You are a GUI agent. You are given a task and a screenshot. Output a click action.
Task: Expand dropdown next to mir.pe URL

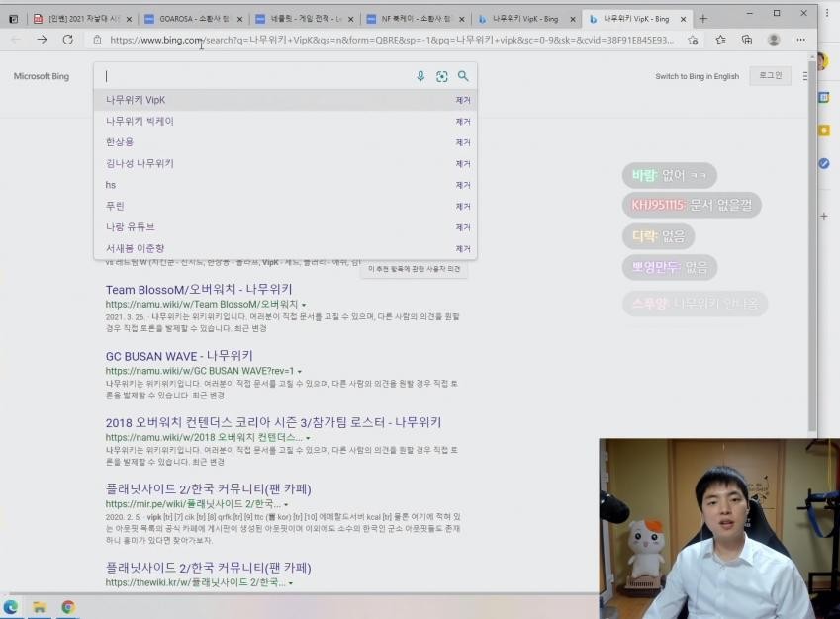click(286, 505)
